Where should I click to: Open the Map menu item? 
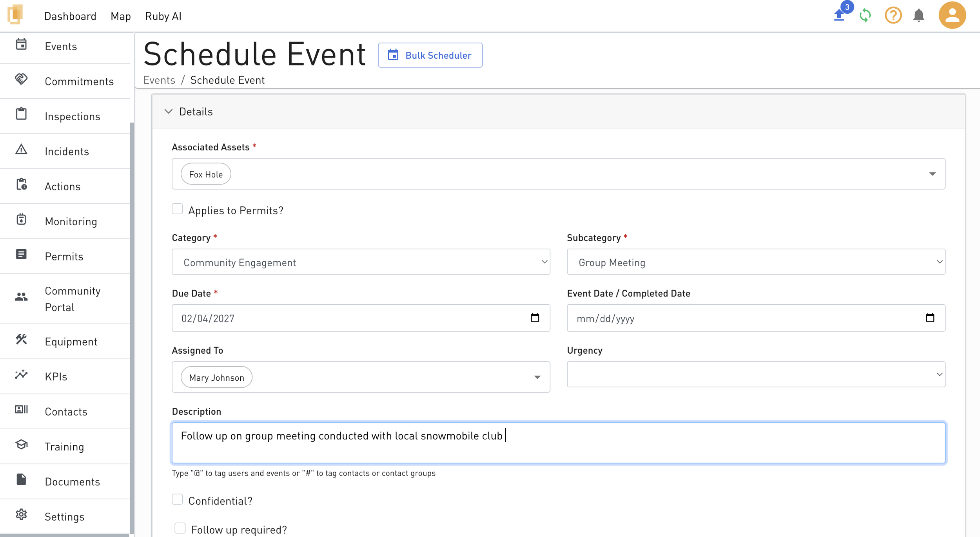[120, 16]
